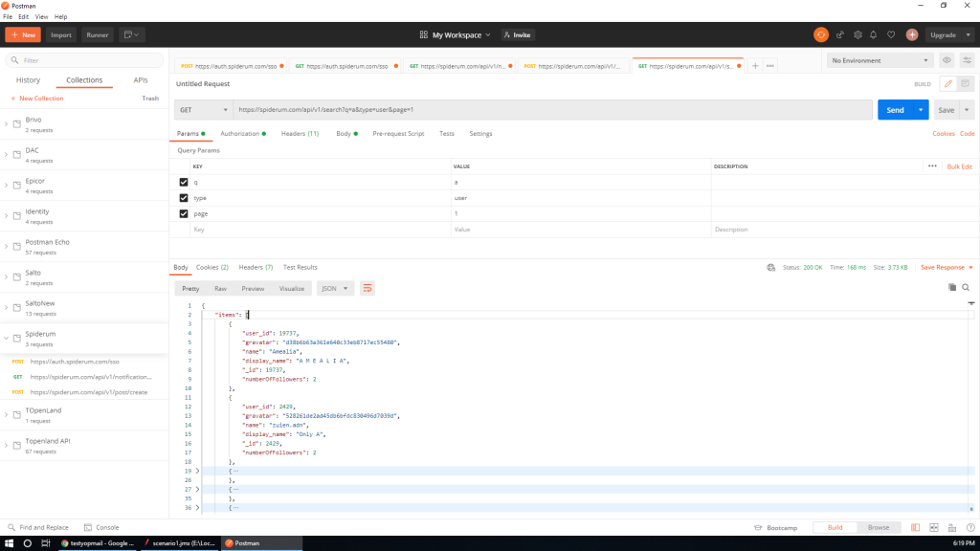The height and width of the screenshot is (551, 980).
Task: Open tab options three-dot menu
Action: coord(770,66)
